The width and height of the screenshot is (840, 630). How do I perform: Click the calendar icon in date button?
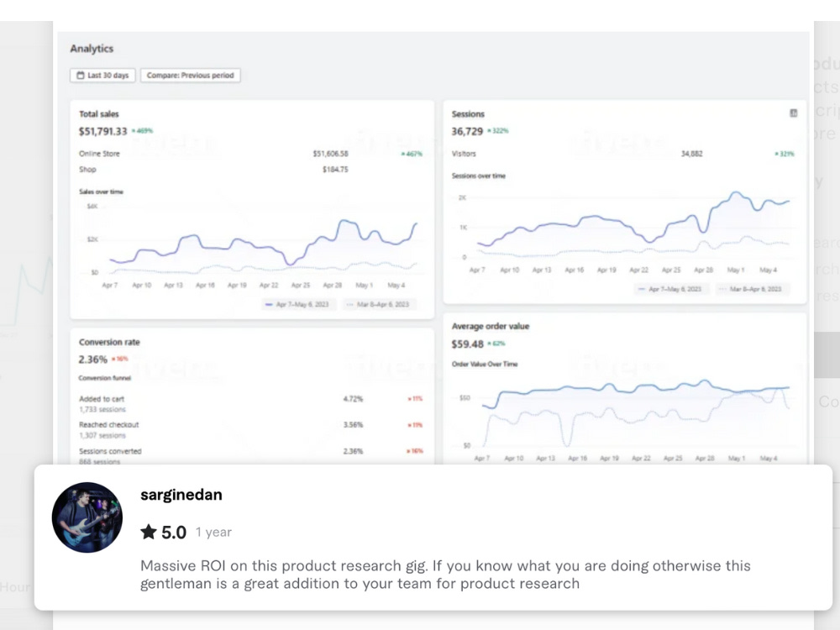point(81,75)
